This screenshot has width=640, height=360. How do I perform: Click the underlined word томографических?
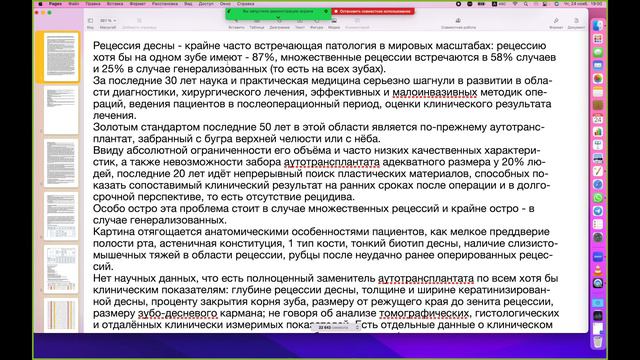(424, 313)
